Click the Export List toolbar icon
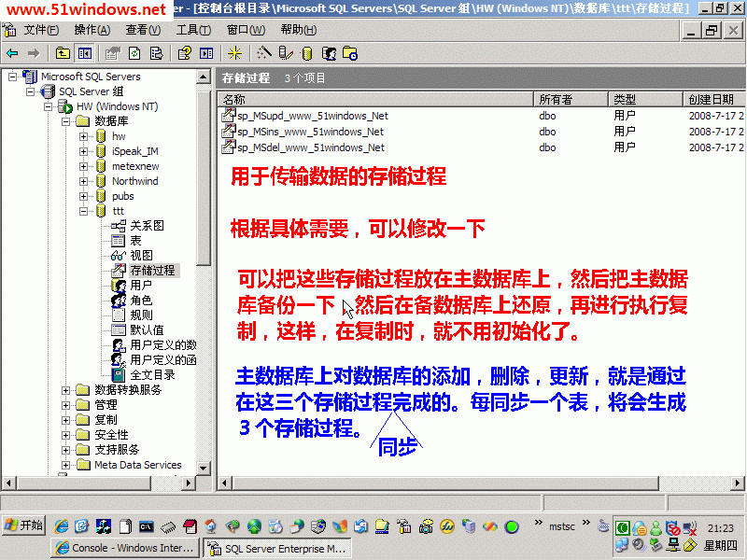Image resolution: width=747 pixels, height=560 pixels. [157, 53]
